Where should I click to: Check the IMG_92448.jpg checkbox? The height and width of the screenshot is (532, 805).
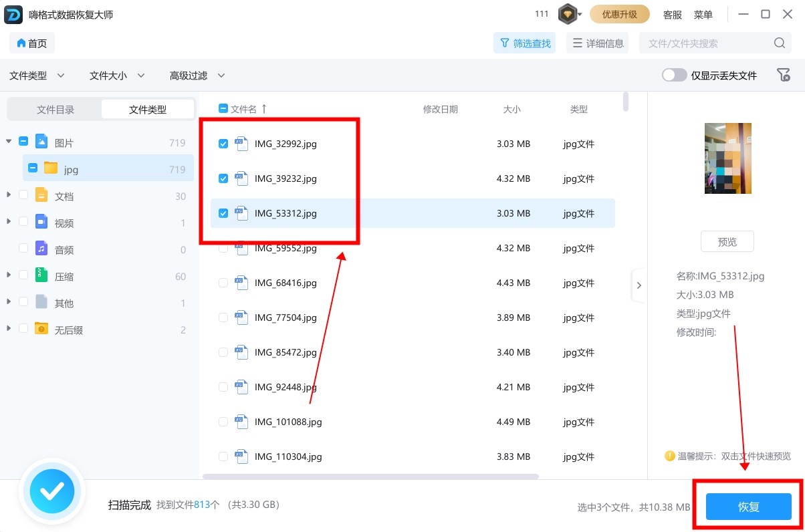(223, 387)
